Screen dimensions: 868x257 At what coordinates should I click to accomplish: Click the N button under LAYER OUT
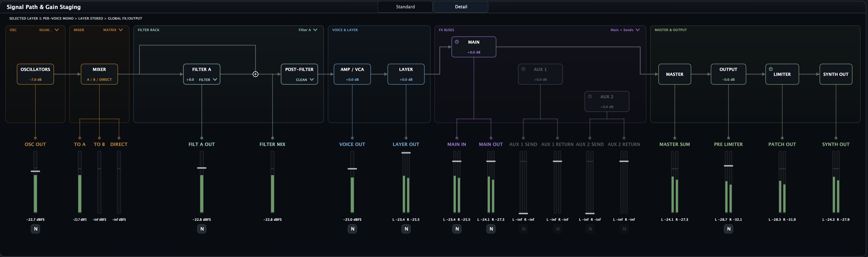(x=406, y=229)
